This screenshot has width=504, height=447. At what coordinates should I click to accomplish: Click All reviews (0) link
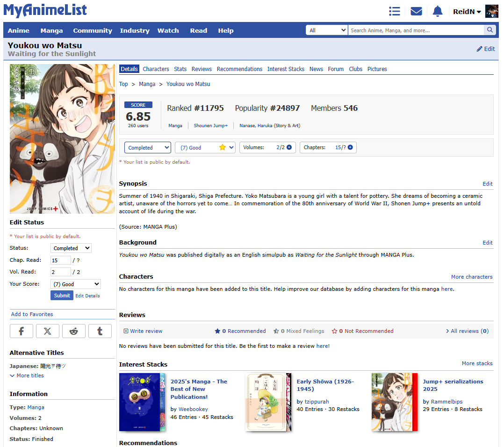point(467,331)
